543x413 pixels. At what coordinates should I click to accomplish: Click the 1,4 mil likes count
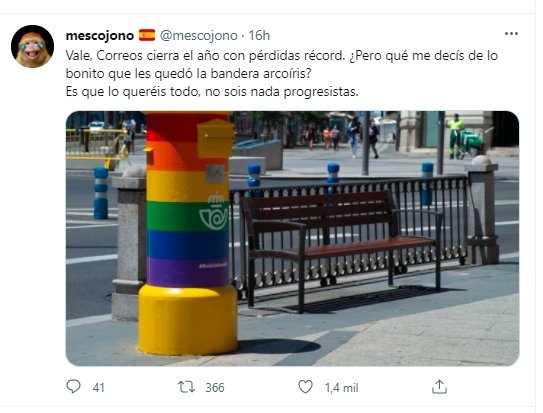point(341,388)
